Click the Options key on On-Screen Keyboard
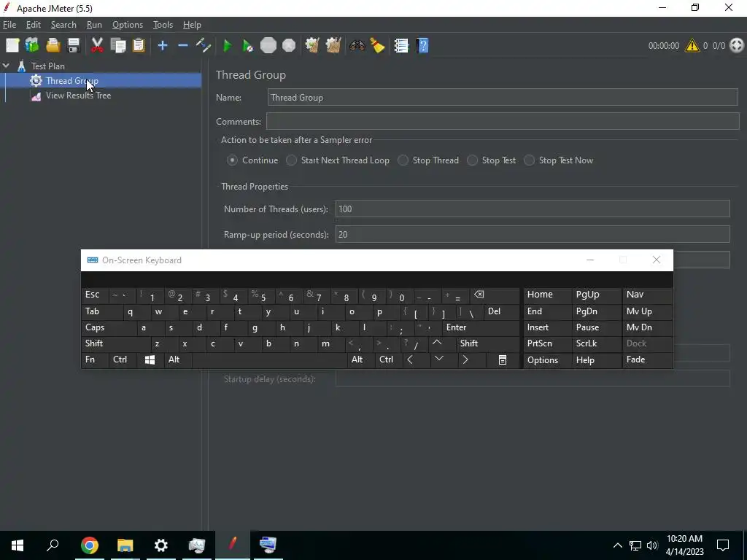 pos(547,360)
